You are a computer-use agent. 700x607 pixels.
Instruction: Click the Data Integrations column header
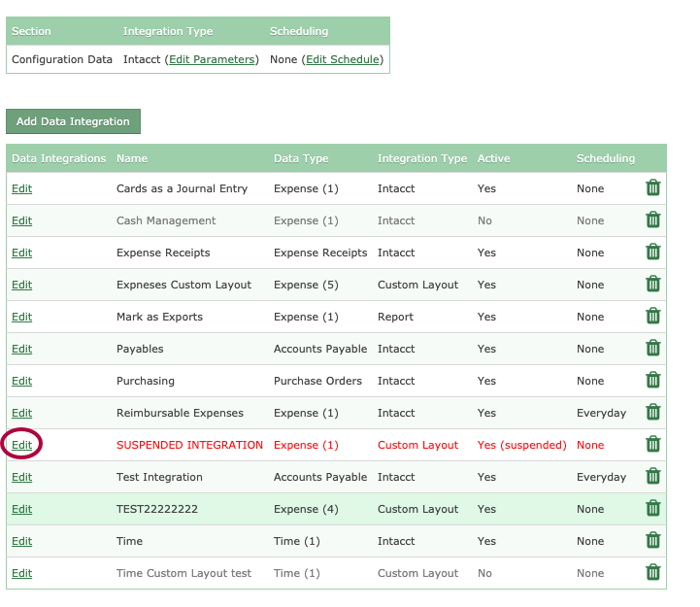coord(59,158)
